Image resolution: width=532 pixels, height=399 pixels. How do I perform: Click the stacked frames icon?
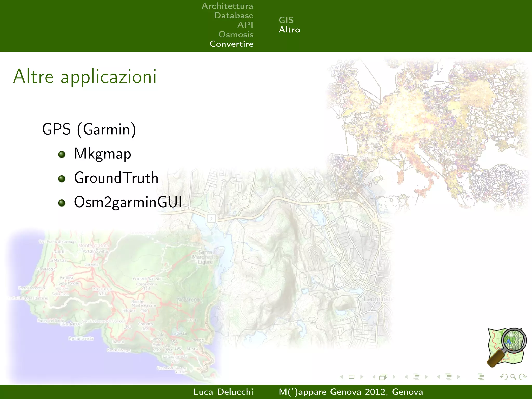pos(383,377)
